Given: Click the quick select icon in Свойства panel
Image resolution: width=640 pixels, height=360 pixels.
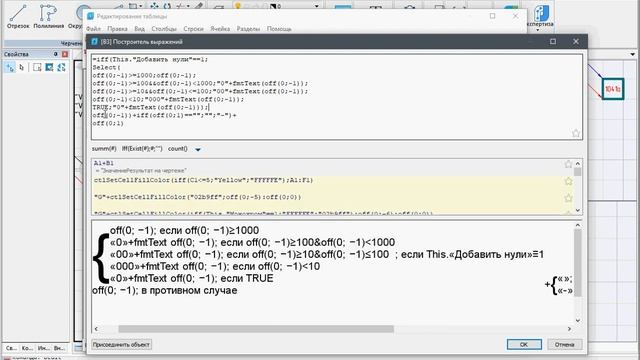Looking at the screenshot, I should (x=37, y=67).
